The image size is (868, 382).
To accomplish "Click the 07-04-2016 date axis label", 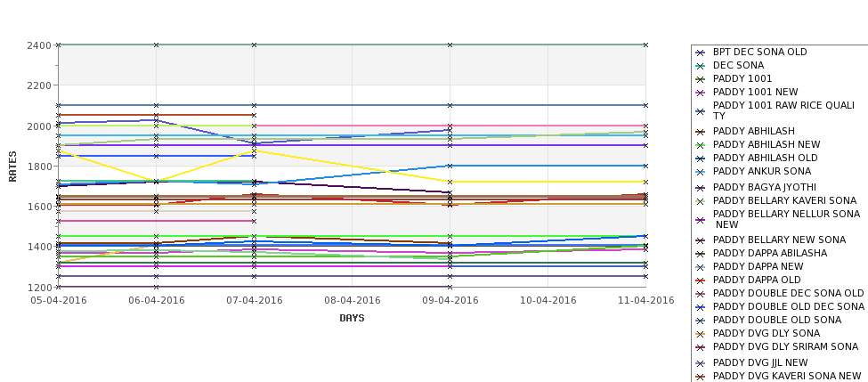I will (254, 301).
